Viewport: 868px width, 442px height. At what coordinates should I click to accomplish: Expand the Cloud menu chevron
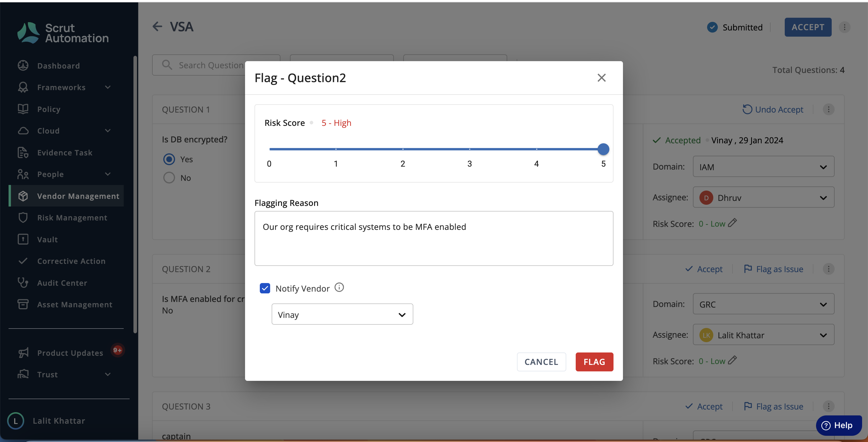(108, 131)
